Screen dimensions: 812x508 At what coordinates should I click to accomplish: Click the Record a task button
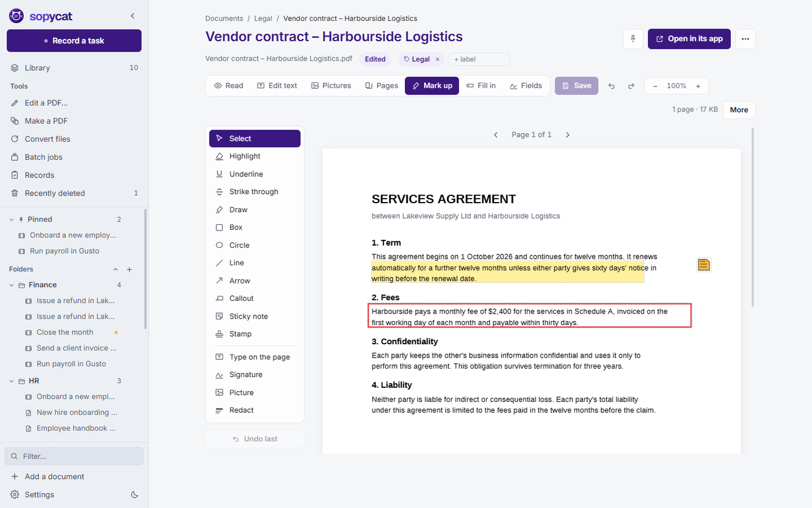point(74,41)
